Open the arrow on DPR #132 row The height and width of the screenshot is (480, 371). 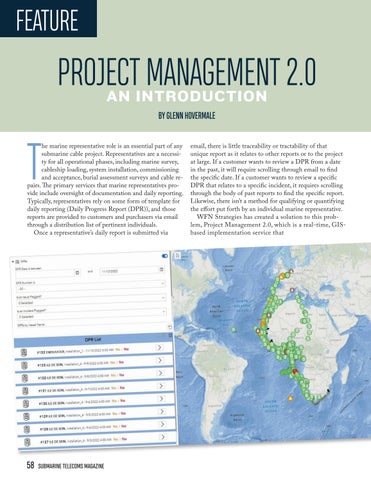(x=161, y=373)
